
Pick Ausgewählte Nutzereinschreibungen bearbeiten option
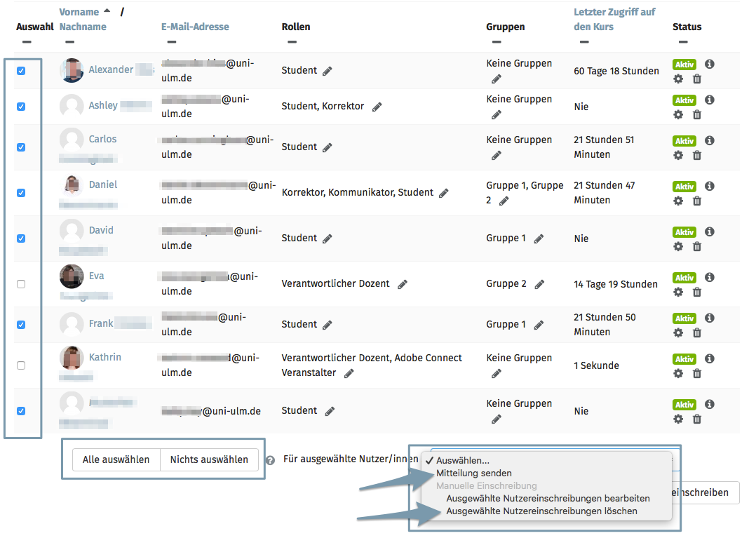click(548, 498)
